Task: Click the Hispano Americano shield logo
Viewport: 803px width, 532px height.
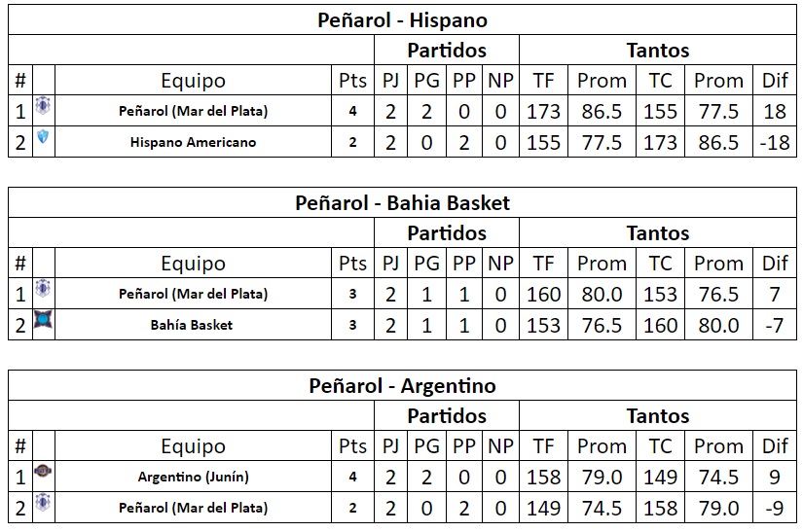Action: [x=43, y=136]
